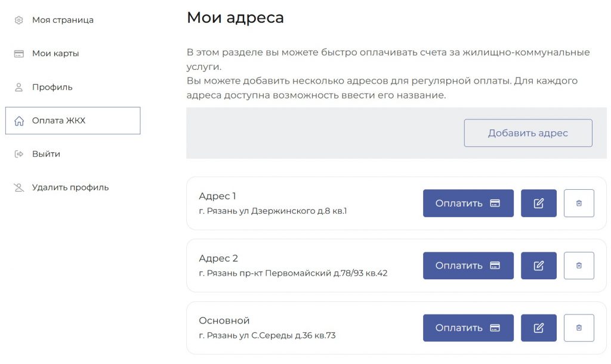The height and width of the screenshot is (364, 611).
Task: Select Удалить профиль in sidebar
Action: coord(70,187)
